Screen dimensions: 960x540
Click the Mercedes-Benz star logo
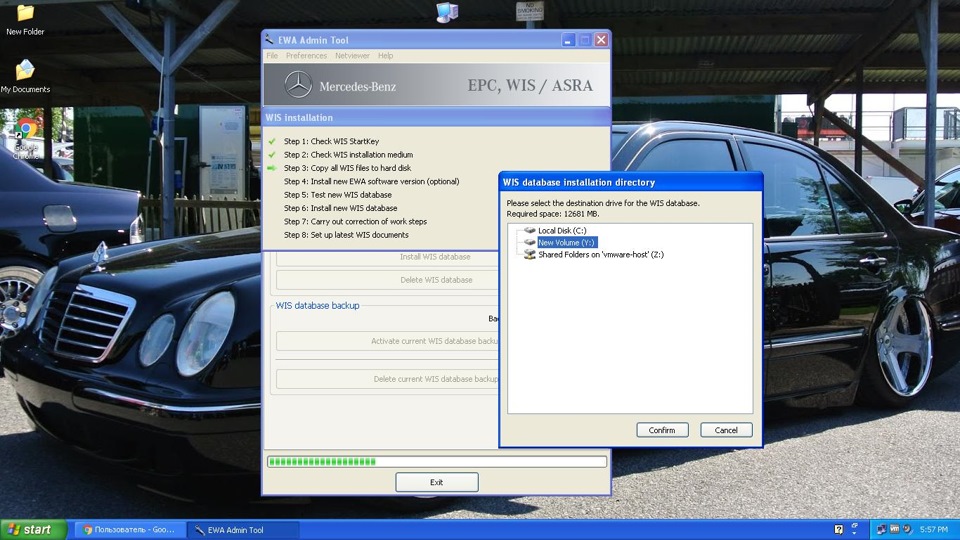point(298,85)
